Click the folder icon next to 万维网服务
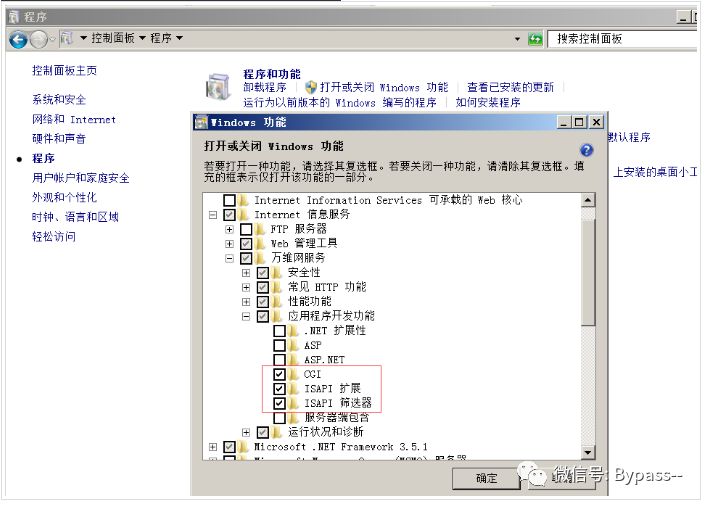705x507 pixels. tap(261, 258)
